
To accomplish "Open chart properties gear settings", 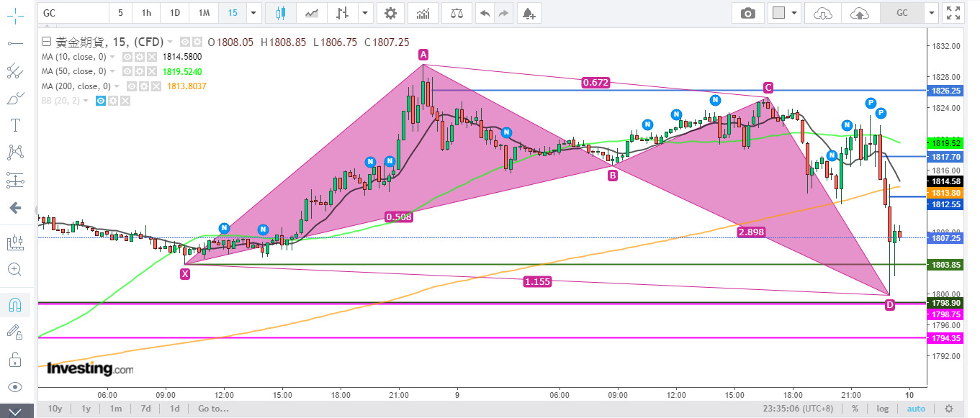I will (390, 13).
